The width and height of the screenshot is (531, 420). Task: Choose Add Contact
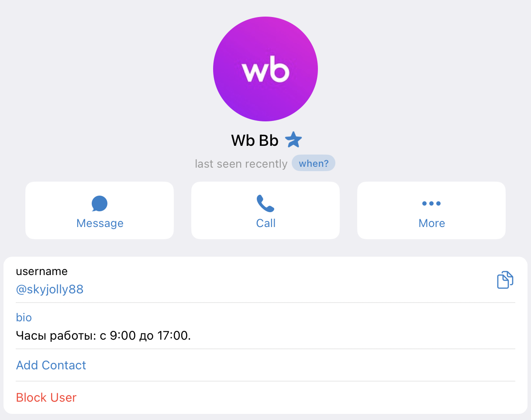51,365
